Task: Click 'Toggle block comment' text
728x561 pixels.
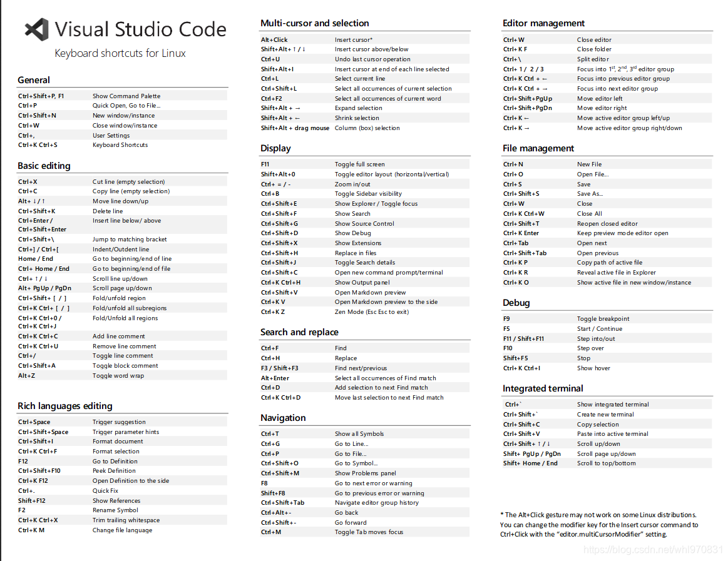Action: (125, 366)
